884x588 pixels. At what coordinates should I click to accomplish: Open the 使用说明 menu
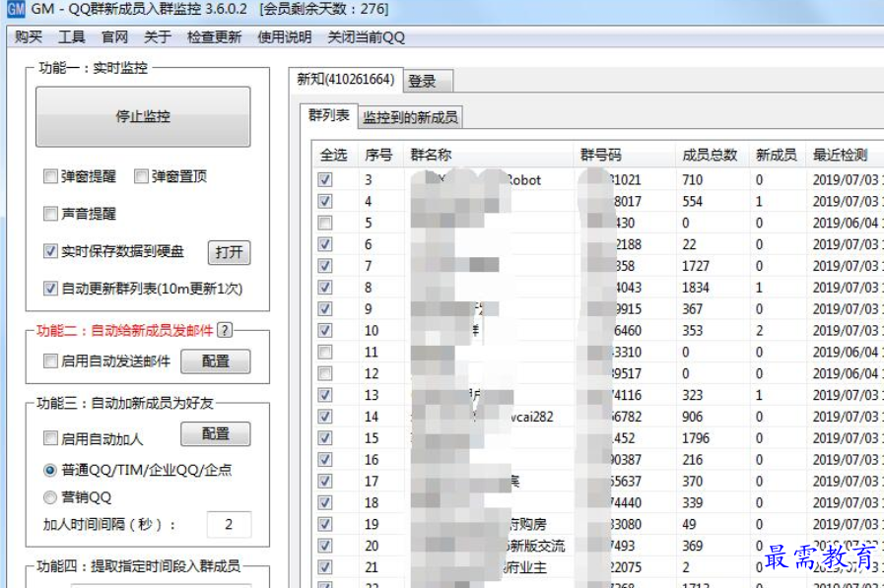pyautogui.click(x=284, y=37)
